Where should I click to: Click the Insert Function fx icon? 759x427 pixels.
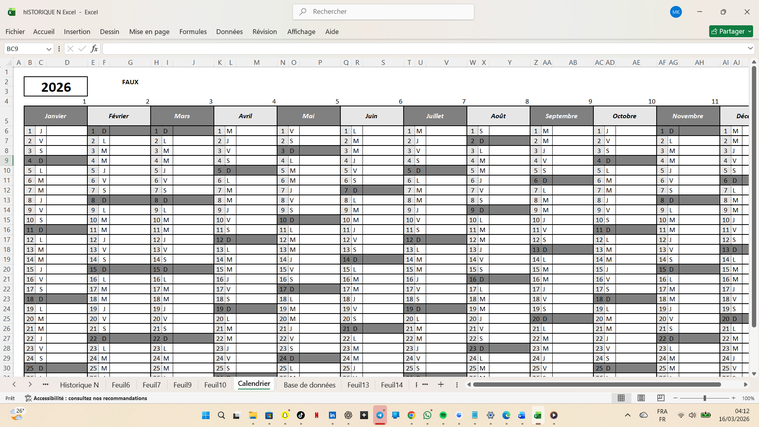pyautogui.click(x=94, y=48)
